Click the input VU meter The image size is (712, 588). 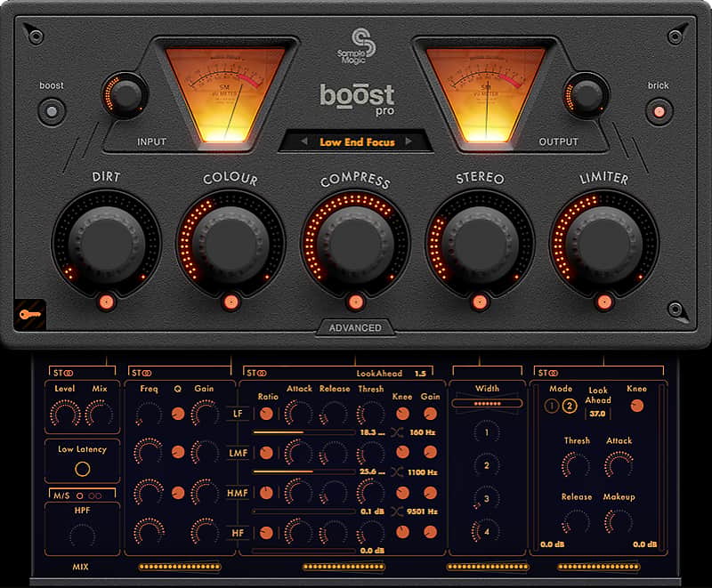pos(225,94)
